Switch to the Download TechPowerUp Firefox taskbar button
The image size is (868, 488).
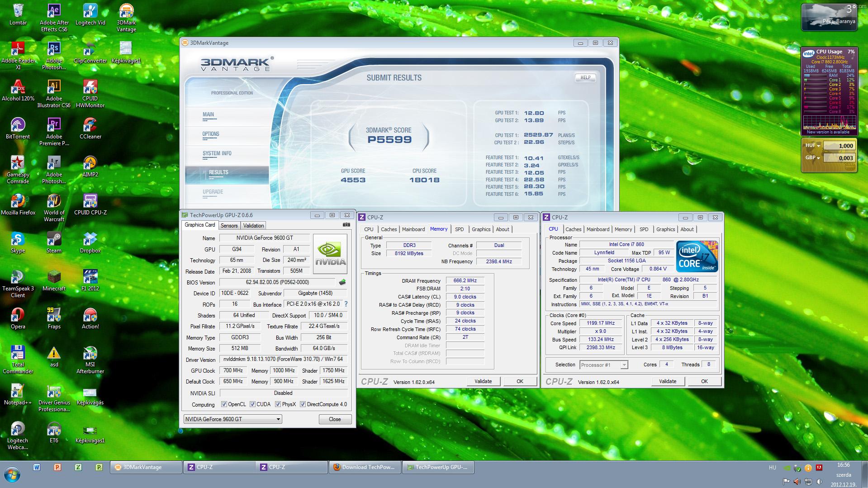click(x=365, y=467)
